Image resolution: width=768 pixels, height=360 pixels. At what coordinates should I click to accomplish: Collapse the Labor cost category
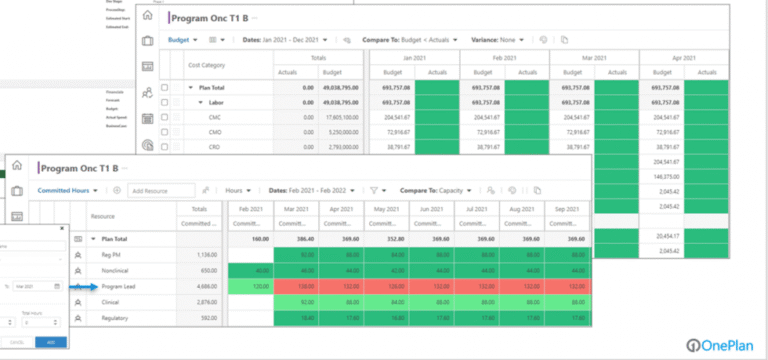(200, 102)
